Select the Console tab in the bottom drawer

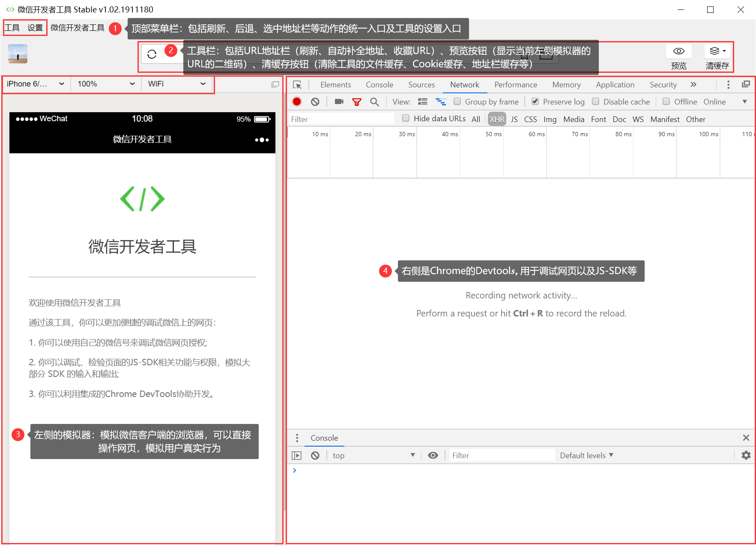coord(324,438)
